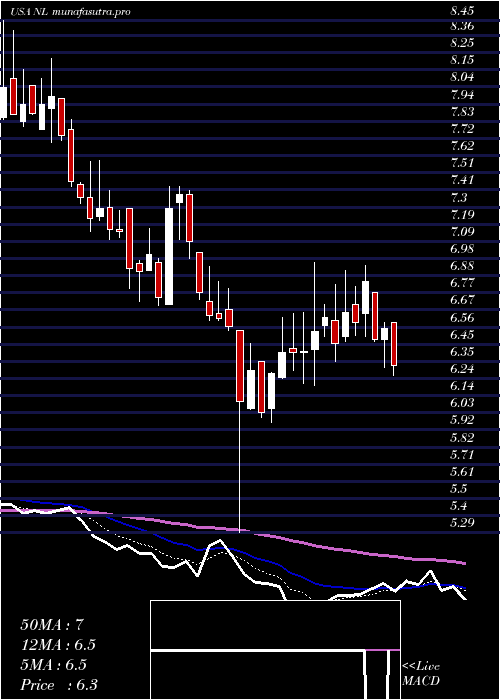Click the 6.24 price axis label
The image size is (500, 700).
(x=462, y=369)
